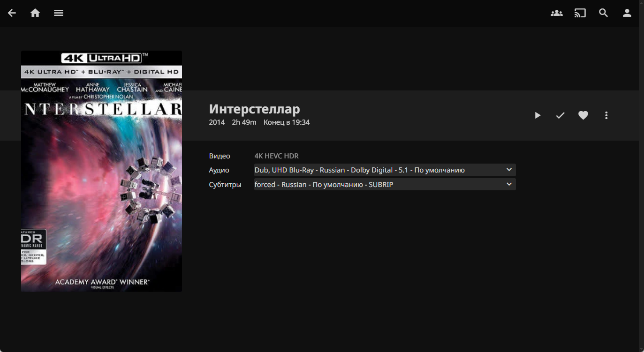
Task: Click the Видео label
Action: (220, 156)
